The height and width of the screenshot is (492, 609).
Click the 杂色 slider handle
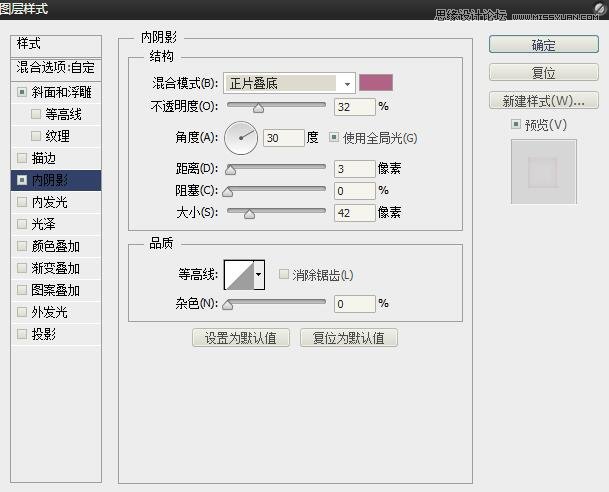(228, 305)
